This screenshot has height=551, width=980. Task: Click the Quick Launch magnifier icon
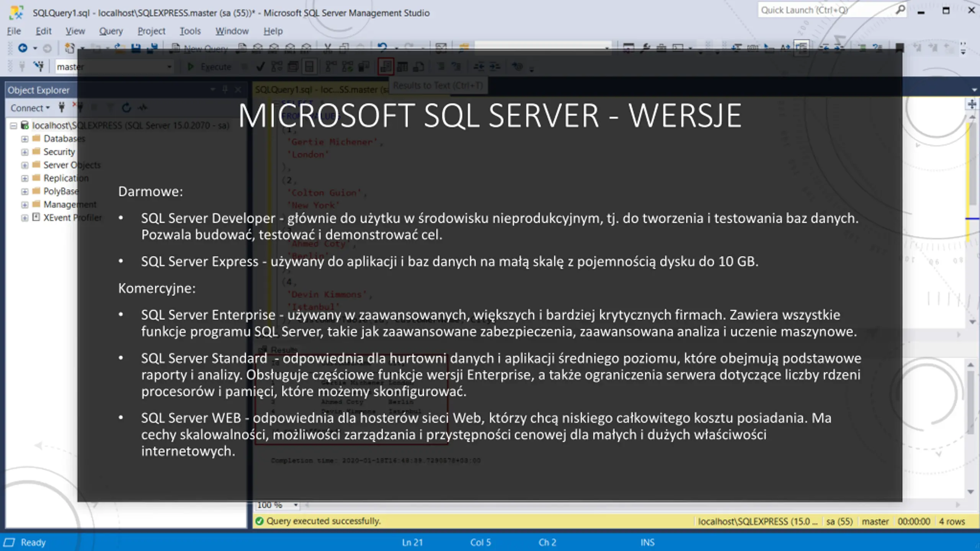coord(901,10)
